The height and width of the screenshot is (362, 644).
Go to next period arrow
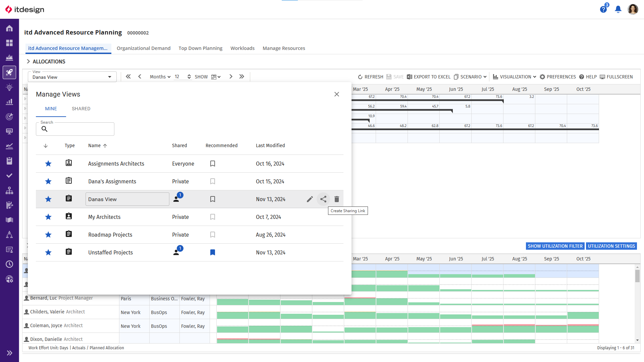231,77
